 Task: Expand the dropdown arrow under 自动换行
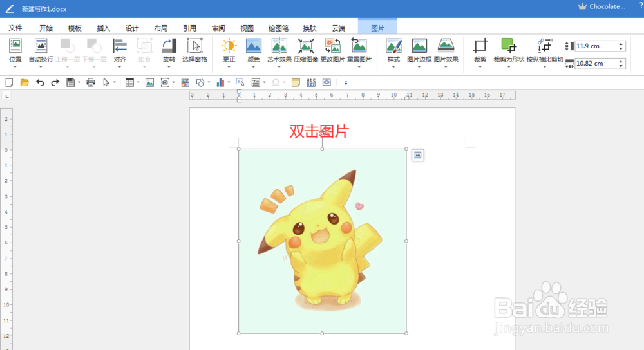[x=41, y=67]
